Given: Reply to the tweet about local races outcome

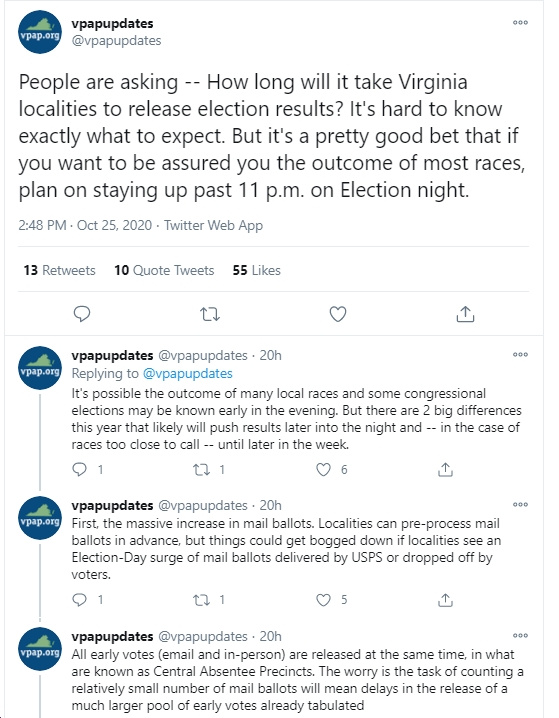Looking at the screenshot, I should 80,469.
